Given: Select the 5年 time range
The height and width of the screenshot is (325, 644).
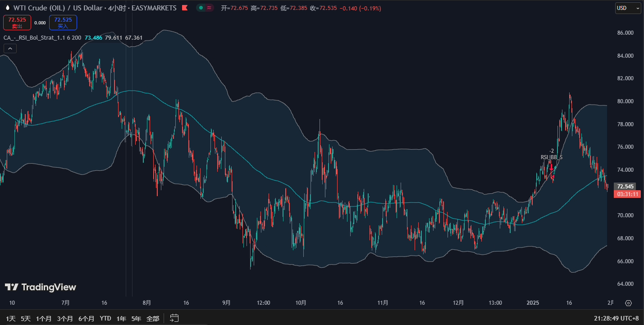Looking at the screenshot, I should pos(136,319).
